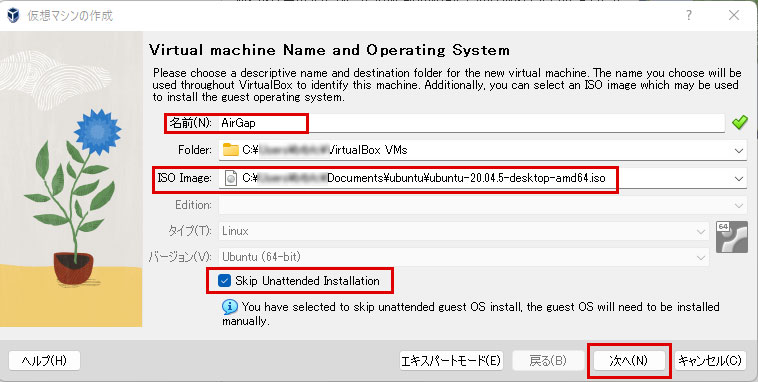Screen dimensions: 758x382
Task: Click the 名前(N) label
Action: [190, 123]
